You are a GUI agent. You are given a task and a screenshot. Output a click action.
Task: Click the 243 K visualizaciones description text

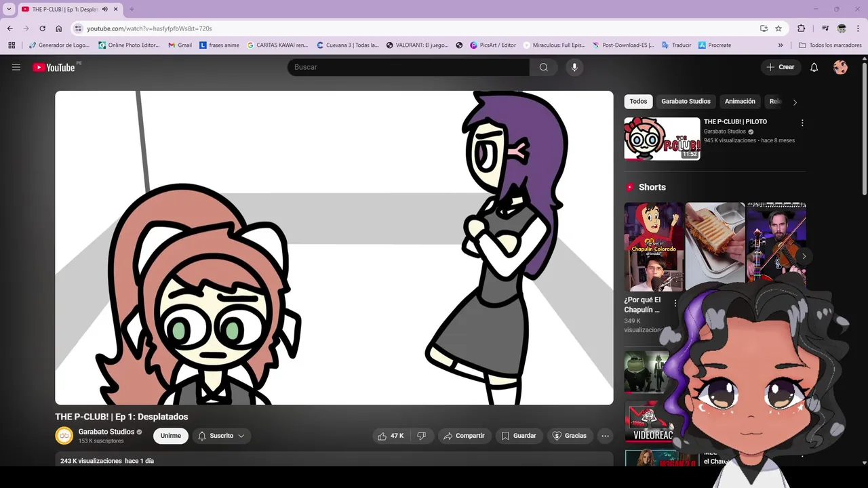coord(91,461)
